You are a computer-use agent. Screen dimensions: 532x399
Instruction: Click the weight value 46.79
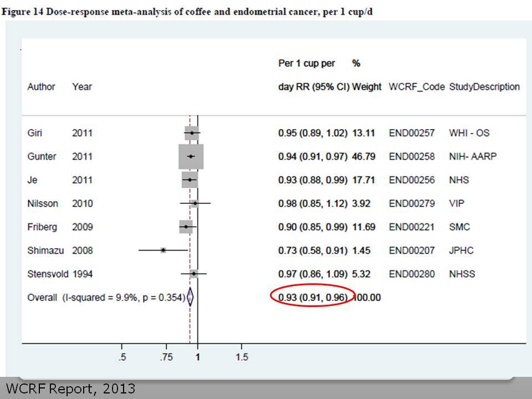click(364, 156)
